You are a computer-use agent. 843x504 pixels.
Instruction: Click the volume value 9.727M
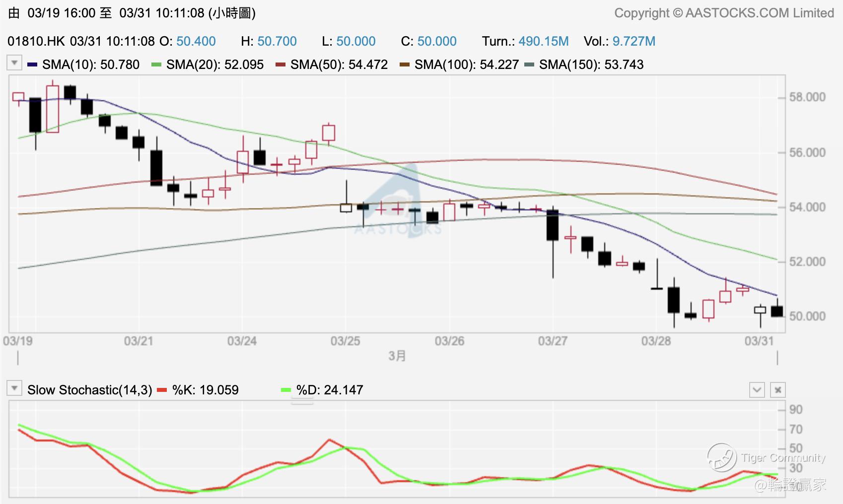click(634, 41)
